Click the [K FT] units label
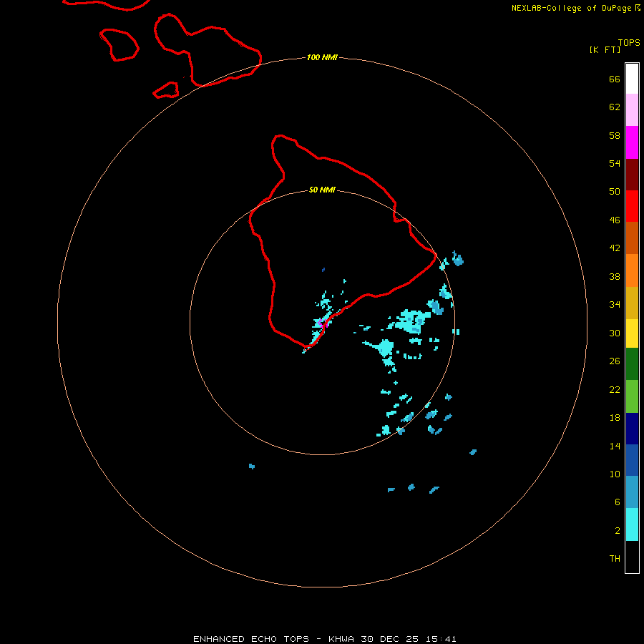Screen dimensions: 644x644 [x=605, y=49]
